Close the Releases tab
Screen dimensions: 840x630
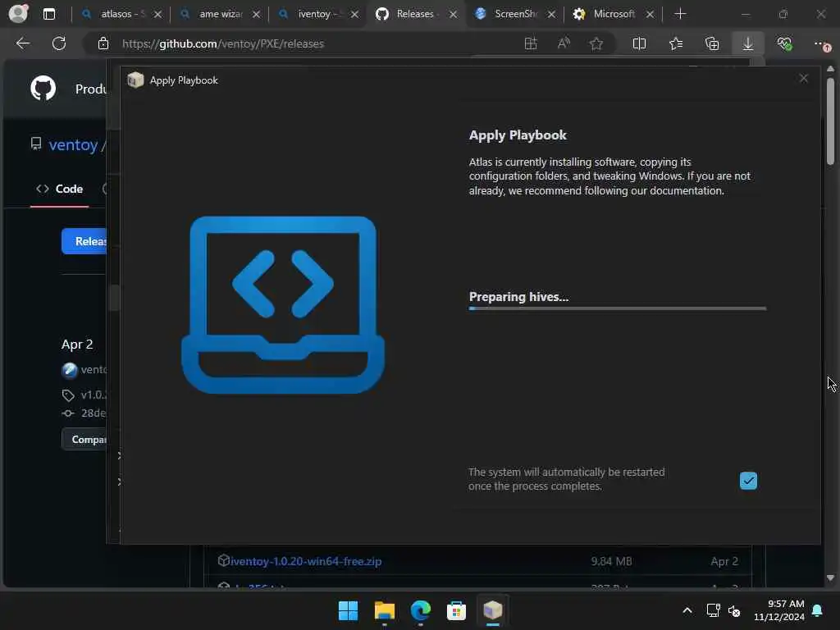(453, 15)
